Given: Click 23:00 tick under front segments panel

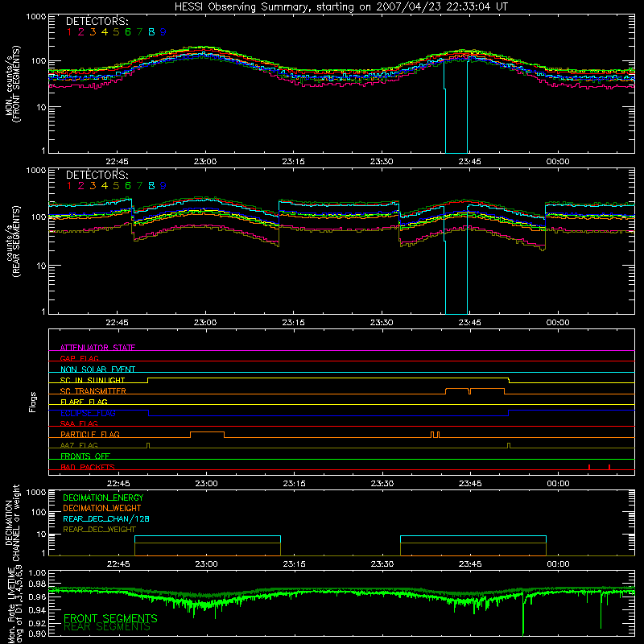Looking at the screenshot, I should click(205, 162).
